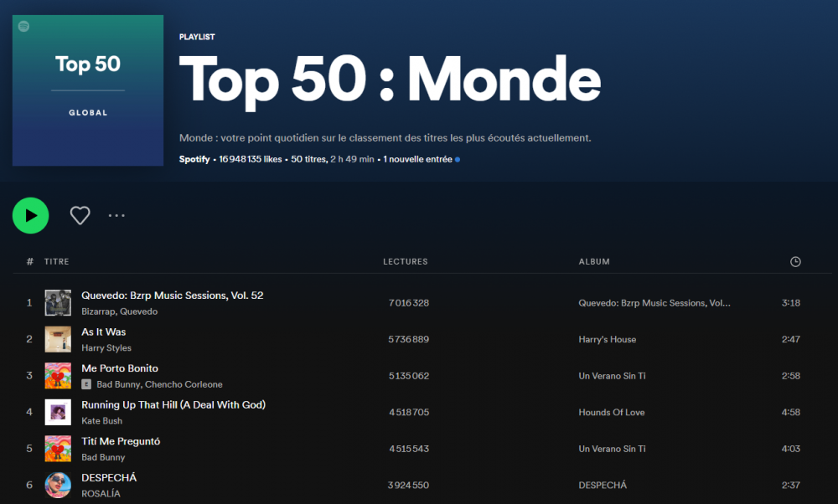
Task: Open the Hounds Of Love album link
Action: (612, 412)
